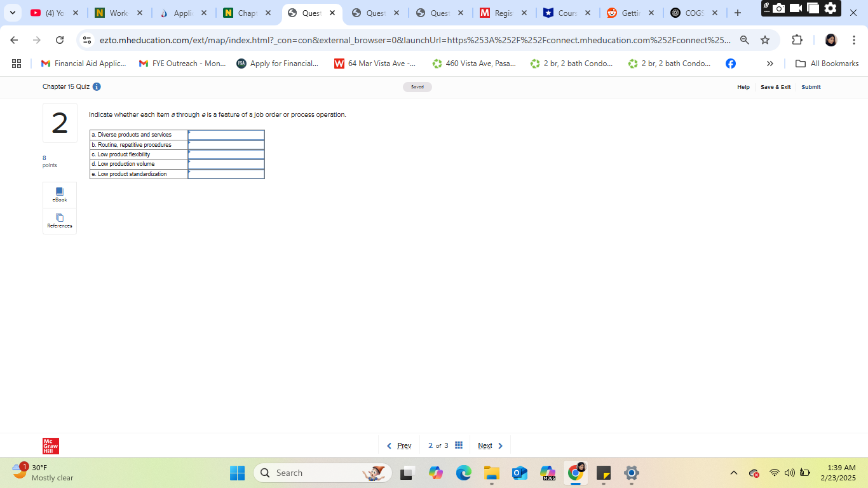Viewport: 868px width, 488px height.
Task: Switch to the Getti Reddit tab
Action: (632, 13)
